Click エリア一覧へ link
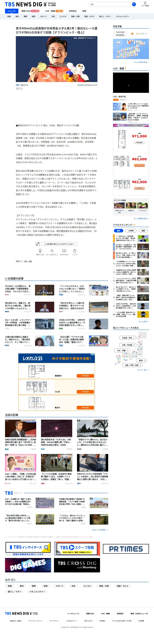This screenshot has height=644, width=154. pyautogui.click(x=143, y=370)
